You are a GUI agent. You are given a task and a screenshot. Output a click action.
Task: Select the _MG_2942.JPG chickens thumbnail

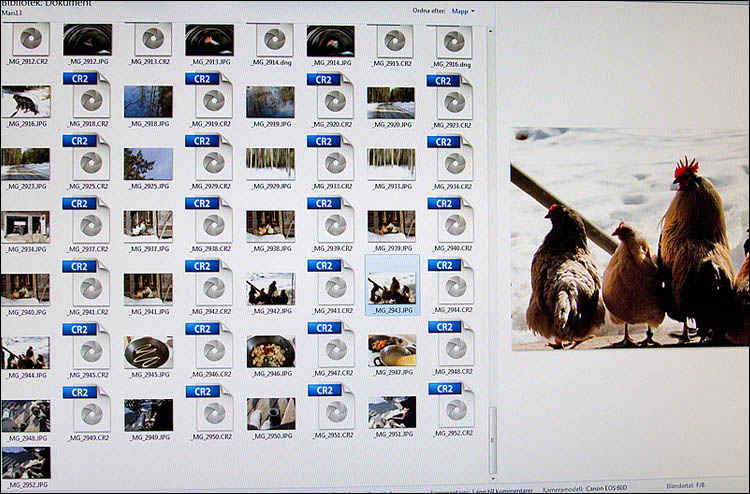coord(271,288)
